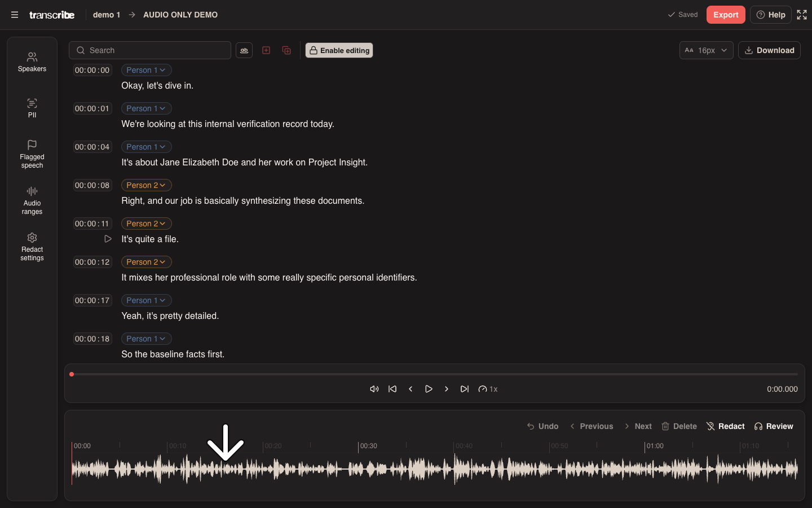
Task: Open Person 1 dropdown at 00:00:04
Action: tap(146, 147)
